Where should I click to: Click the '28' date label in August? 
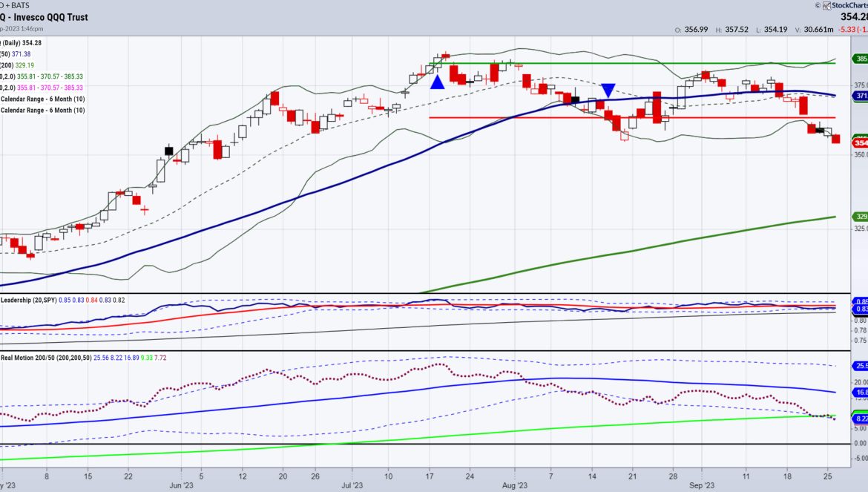(673, 476)
